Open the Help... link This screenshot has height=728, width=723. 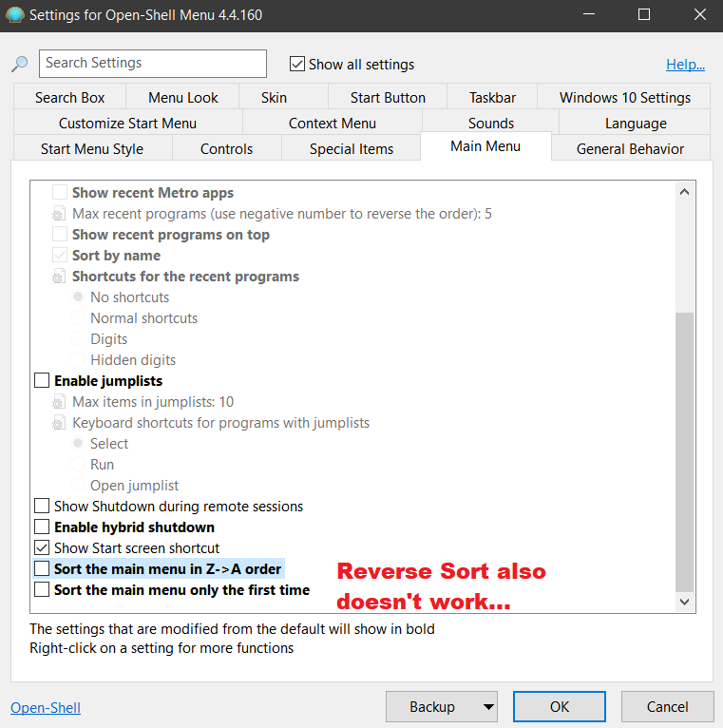pyautogui.click(x=685, y=64)
